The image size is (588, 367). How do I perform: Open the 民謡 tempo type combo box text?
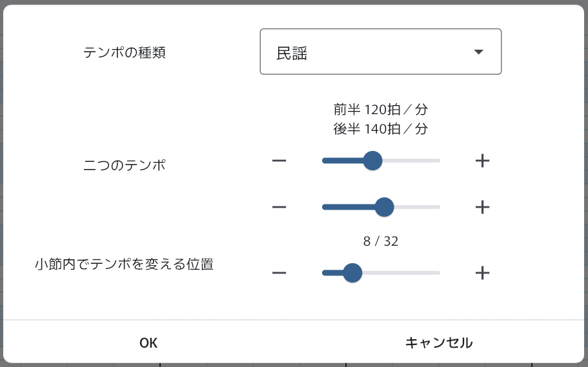(292, 53)
